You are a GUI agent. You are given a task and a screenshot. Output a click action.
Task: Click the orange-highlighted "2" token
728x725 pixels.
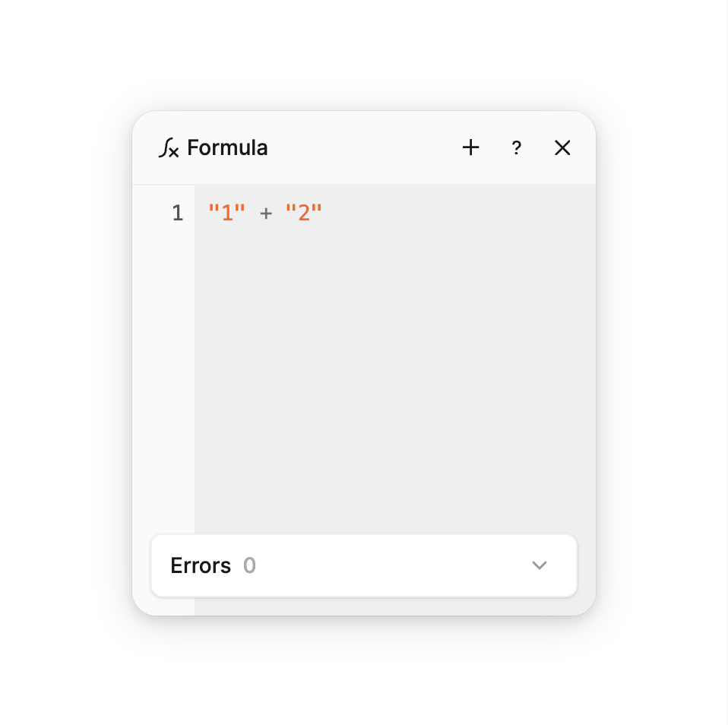(304, 213)
